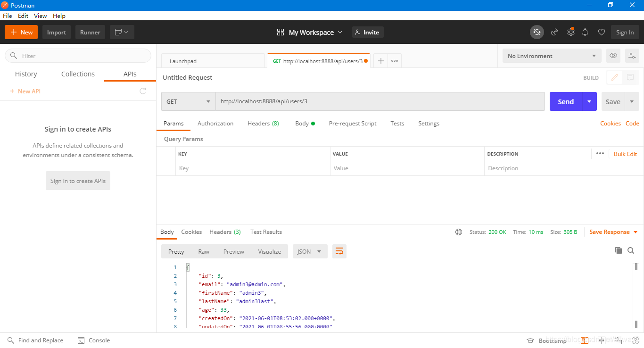This screenshot has width=644, height=348.
Task: Open the Edit menu
Action: click(23, 16)
